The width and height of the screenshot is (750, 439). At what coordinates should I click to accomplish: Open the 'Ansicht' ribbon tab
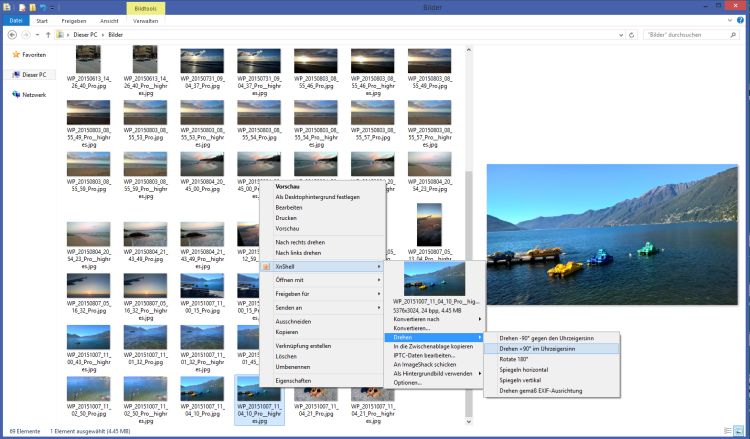pos(108,20)
